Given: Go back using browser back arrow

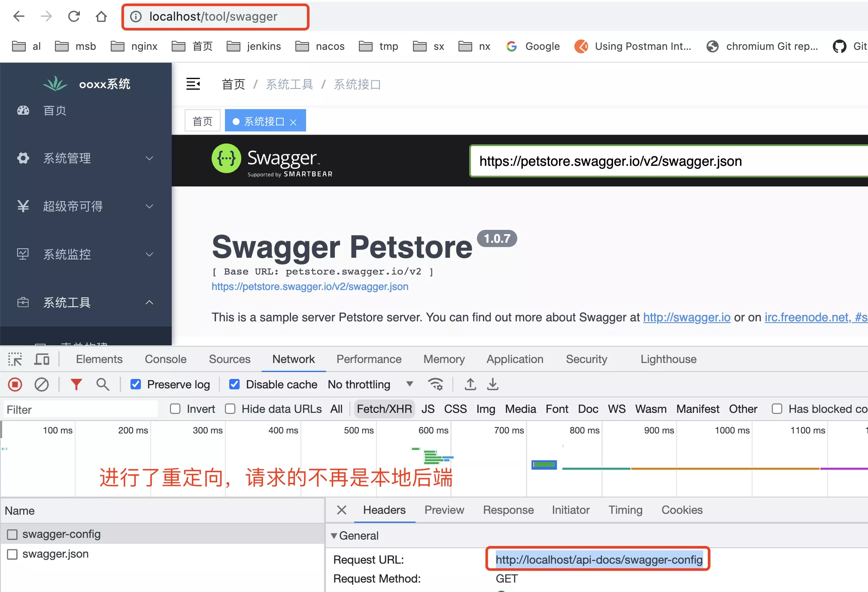Looking at the screenshot, I should [x=19, y=17].
